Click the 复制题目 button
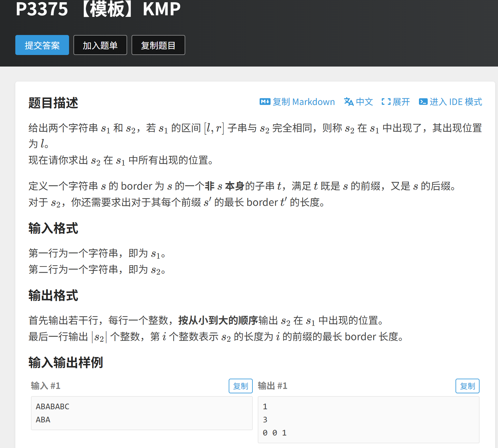Image resolution: width=498 pixels, height=448 pixels. [158, 45]
